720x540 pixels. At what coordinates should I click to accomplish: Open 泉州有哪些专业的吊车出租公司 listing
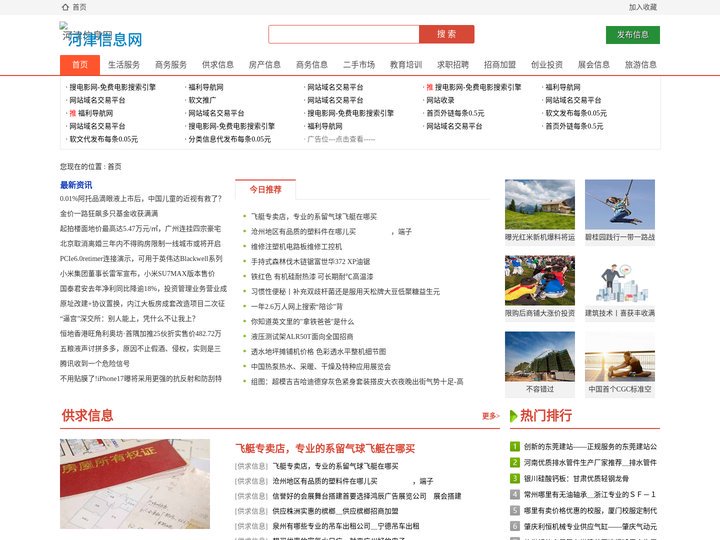click(x=345, y=526)
